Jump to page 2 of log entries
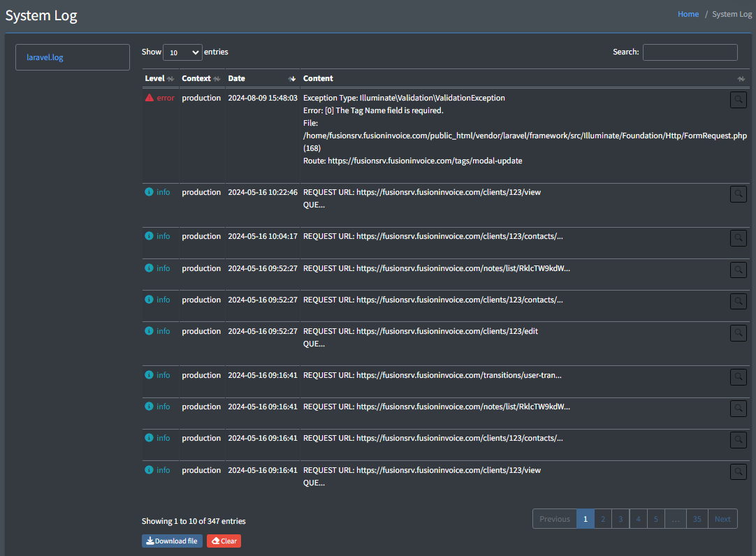756x556 pixels. click(602, 518)
